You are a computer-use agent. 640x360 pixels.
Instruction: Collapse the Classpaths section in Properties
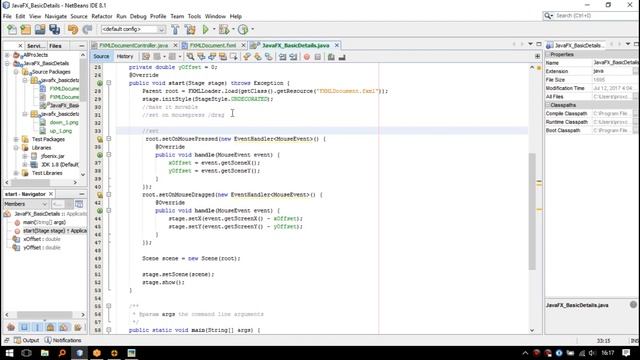click(x=548, y=105)
